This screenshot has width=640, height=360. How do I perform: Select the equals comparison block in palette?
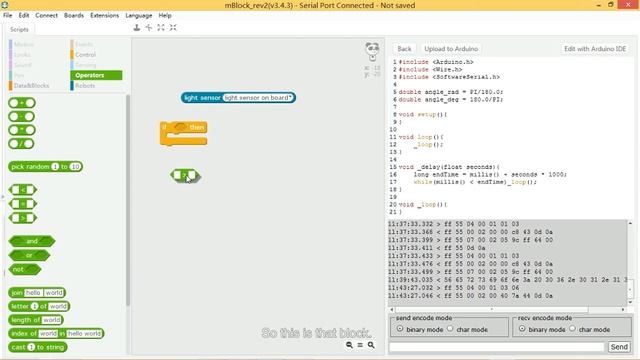tap(23, 204)
